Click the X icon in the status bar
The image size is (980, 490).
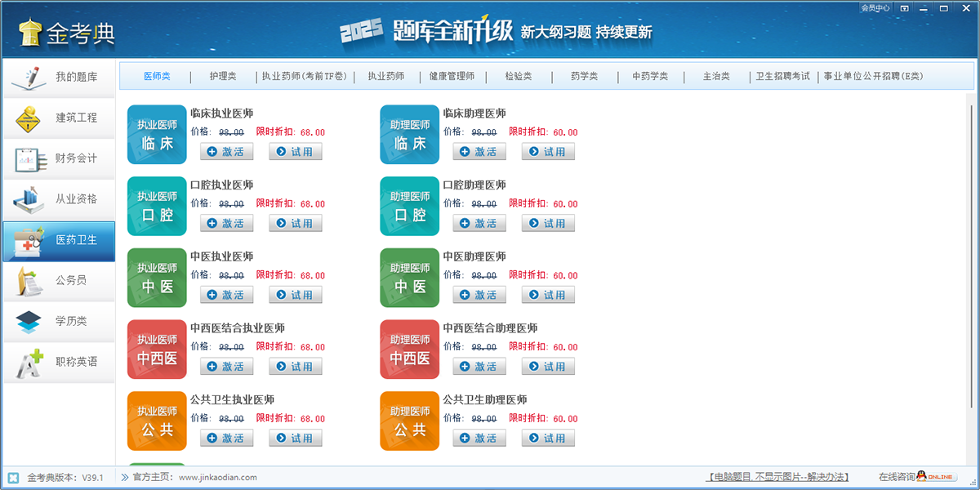13,478
